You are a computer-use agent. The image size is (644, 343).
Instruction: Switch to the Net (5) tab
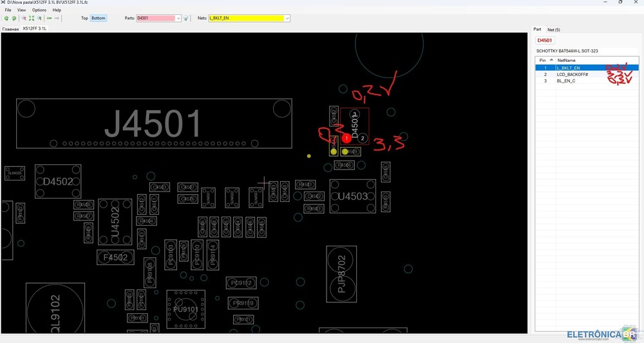pyautogui.click(x=554, y=30)
